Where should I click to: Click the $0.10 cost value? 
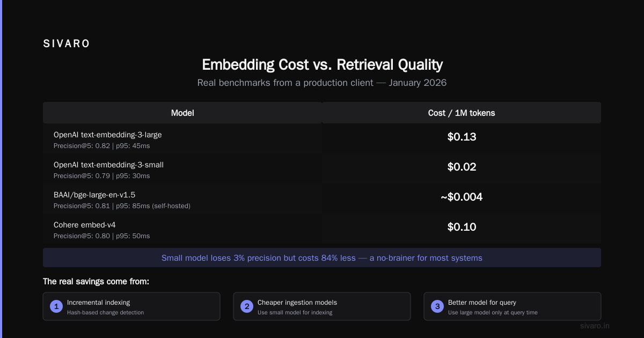pyautogui.click(x=462, y=227)
